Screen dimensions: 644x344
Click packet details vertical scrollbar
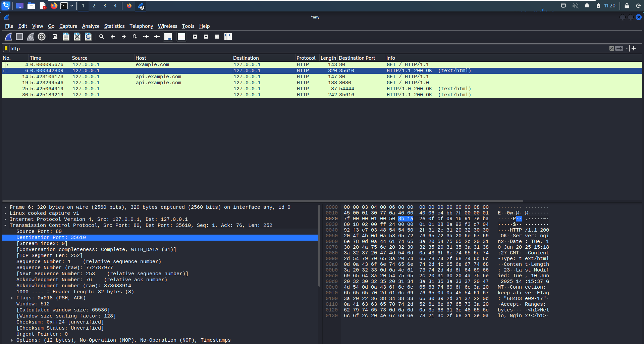pos(319,246)
